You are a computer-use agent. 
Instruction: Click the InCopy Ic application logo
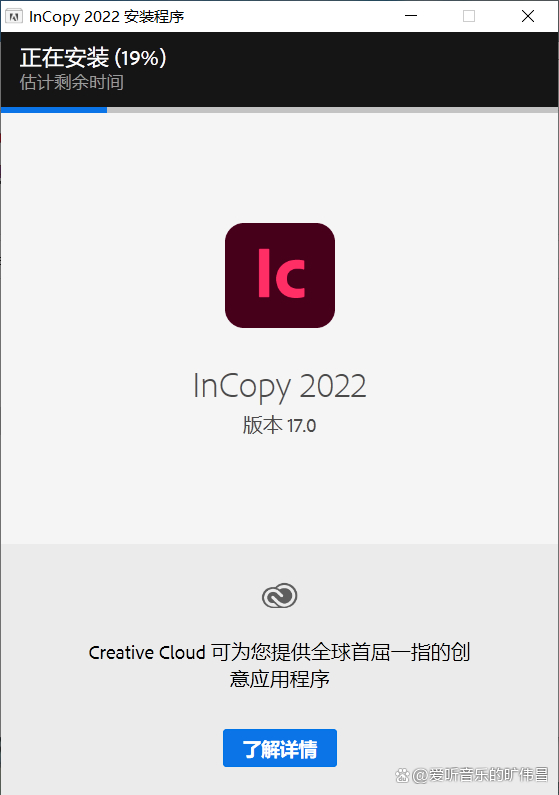[280, 275]
